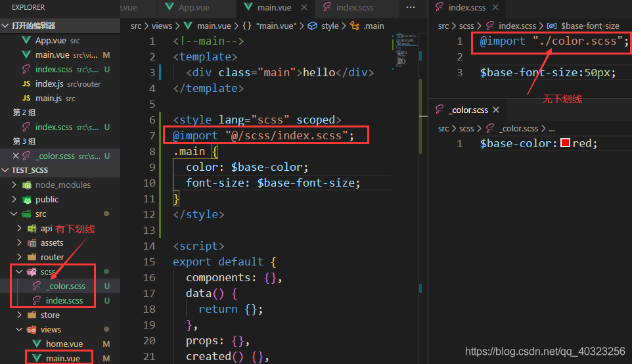Click partially visible .vue tab at left
Screen dimensions: 632x364
129,7
